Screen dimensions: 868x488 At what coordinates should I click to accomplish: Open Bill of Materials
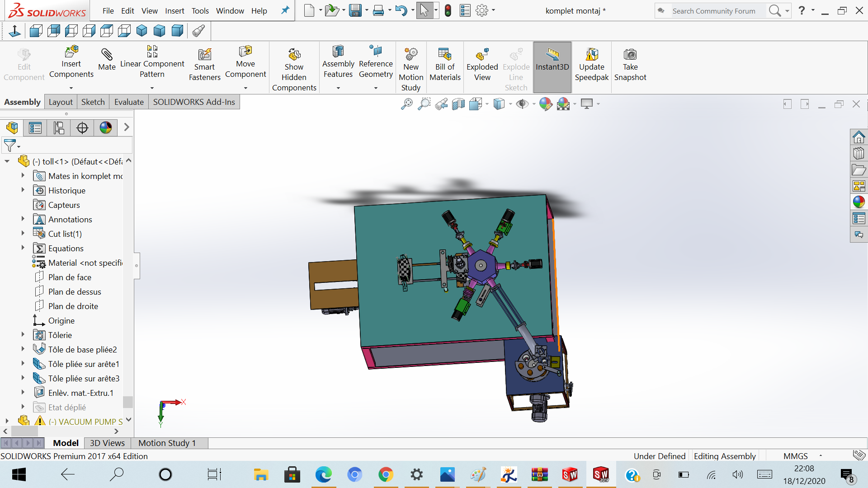[445, 65]
